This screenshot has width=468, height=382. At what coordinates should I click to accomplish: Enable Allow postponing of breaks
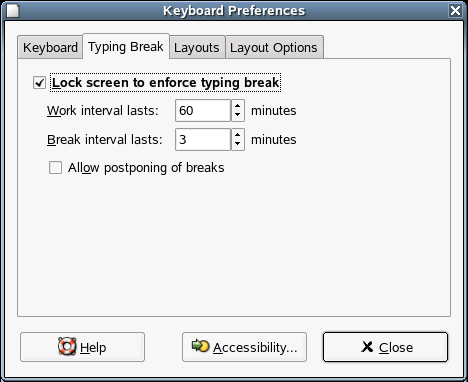tap(55, 168)
